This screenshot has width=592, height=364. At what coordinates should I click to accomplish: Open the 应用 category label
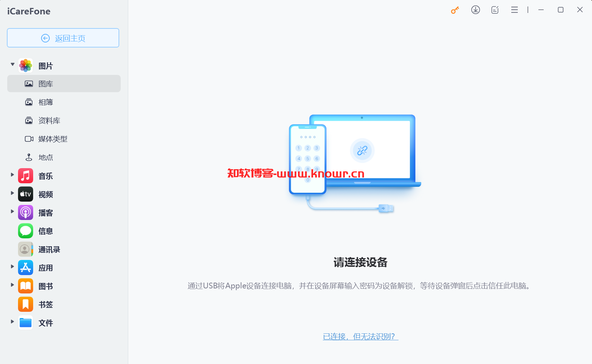click(46, 268)
